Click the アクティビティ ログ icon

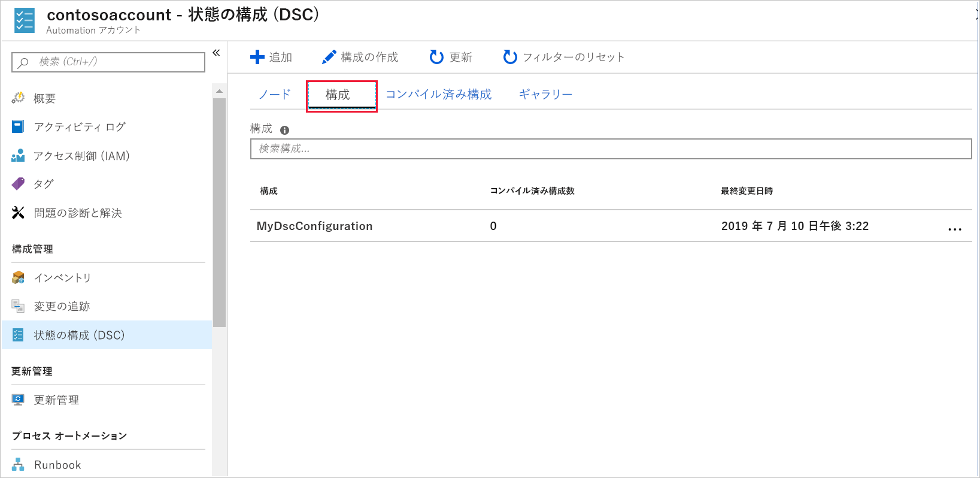(19, 126)
